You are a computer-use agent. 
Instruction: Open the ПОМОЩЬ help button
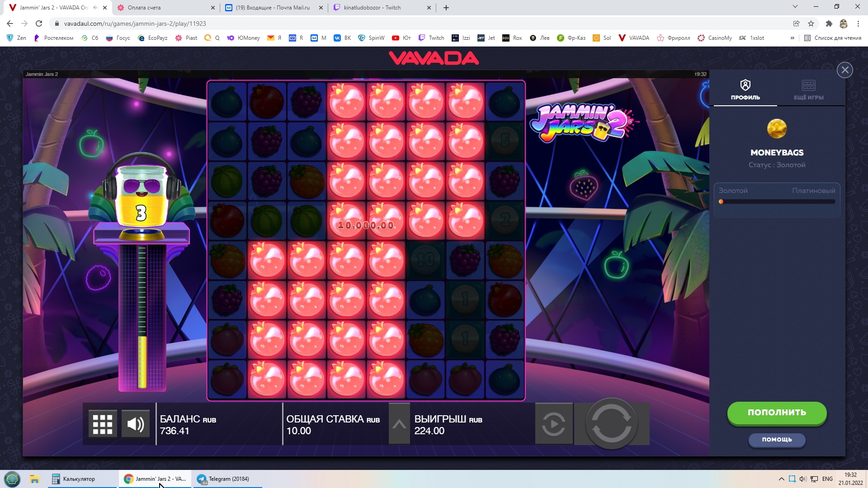777,440
